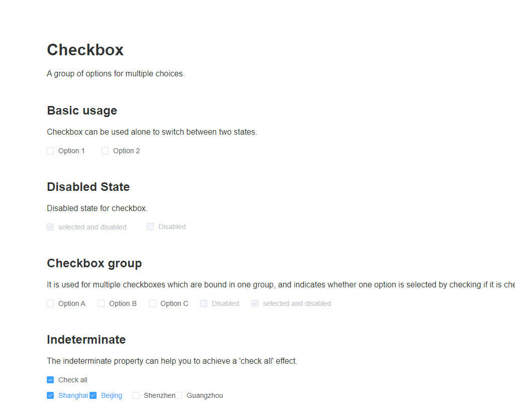Tick the Option A checkbox
Screen dimensions: 515x420
[50, 303]
